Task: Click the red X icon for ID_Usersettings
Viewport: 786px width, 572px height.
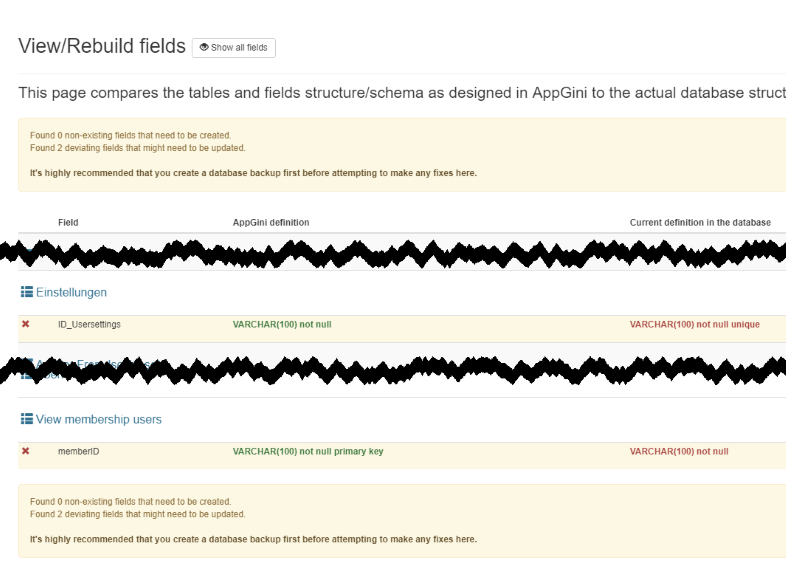Action: click(26, 324)
